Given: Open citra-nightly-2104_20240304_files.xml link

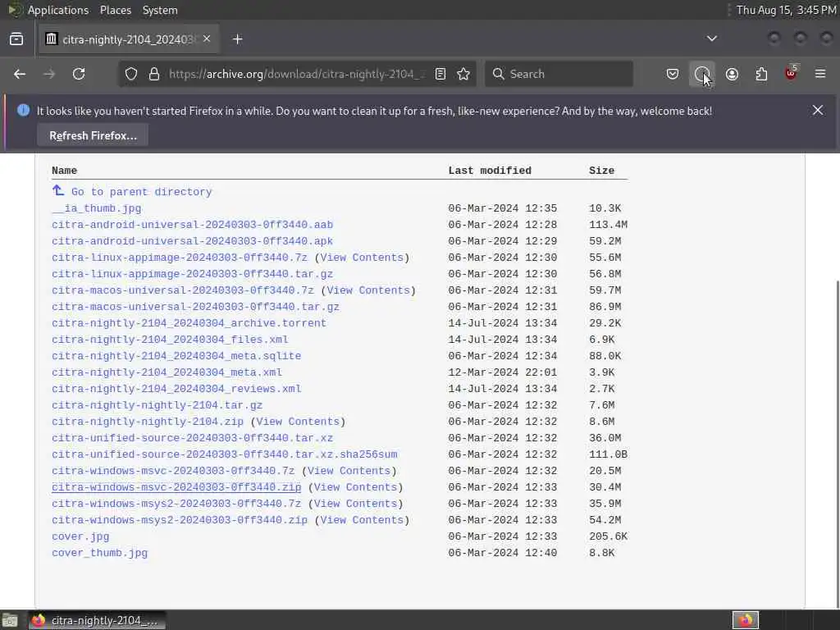Looking at the screenshot, I should 170,340.
